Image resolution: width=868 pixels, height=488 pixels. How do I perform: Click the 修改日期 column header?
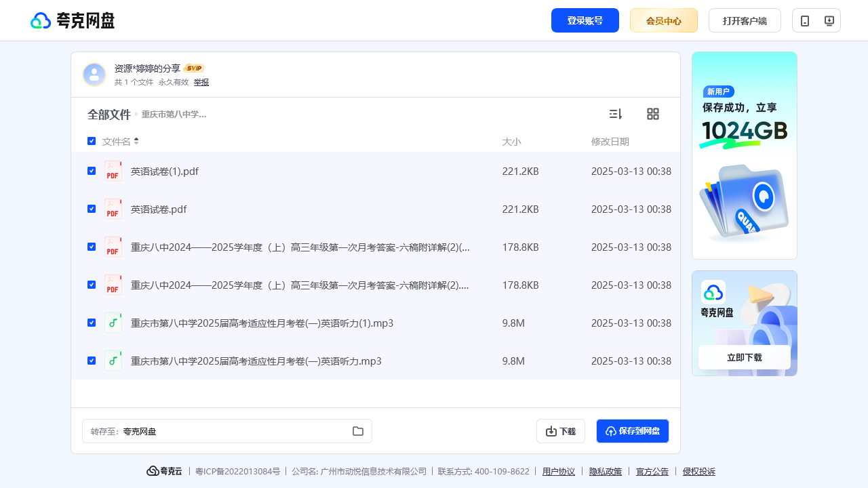610,142
